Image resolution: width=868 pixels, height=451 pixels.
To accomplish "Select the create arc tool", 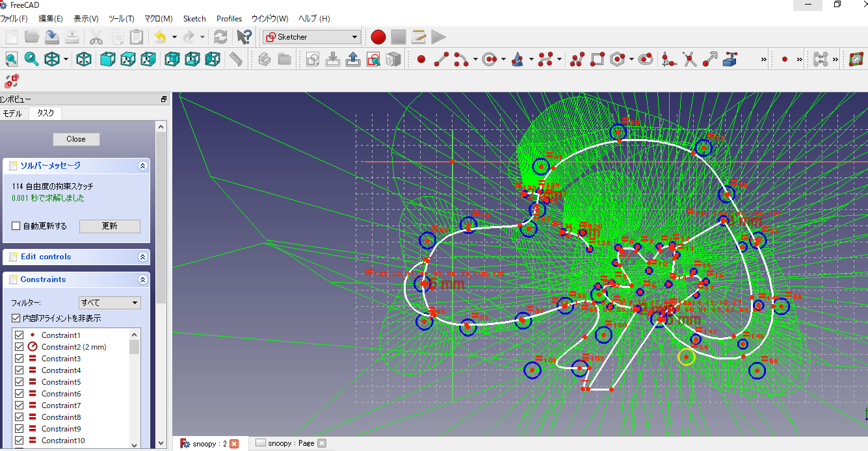I will (x=462, y=60).
